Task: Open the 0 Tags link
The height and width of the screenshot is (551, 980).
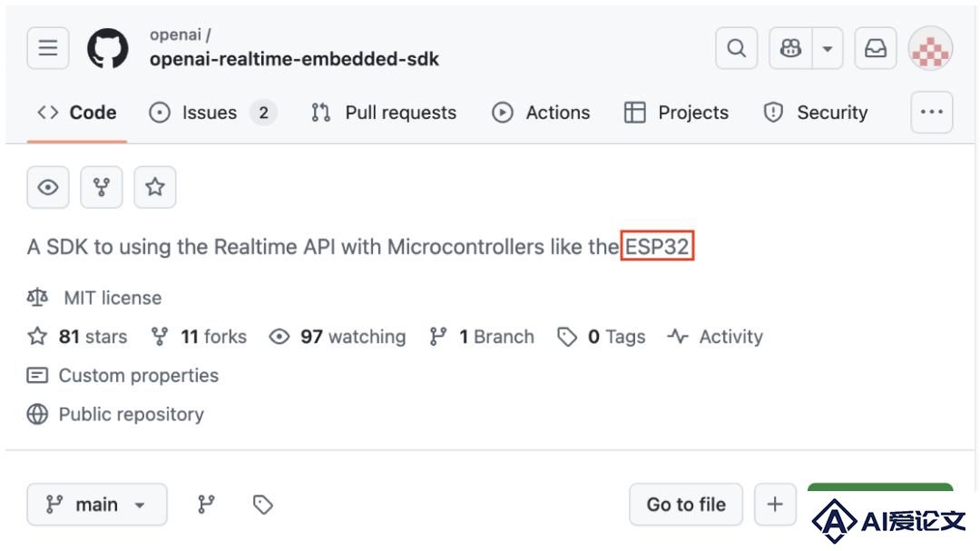Action: (602, 337)
